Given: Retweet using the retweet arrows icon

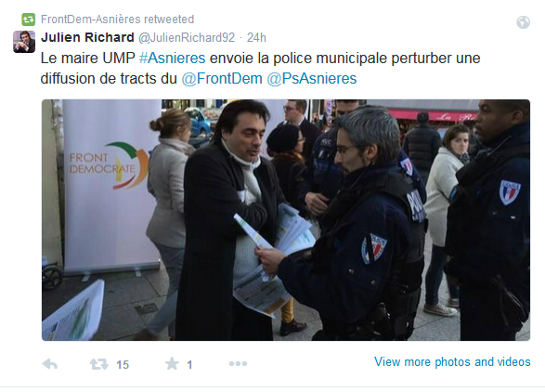Looking at the screenshot, I should coord(98,364).
